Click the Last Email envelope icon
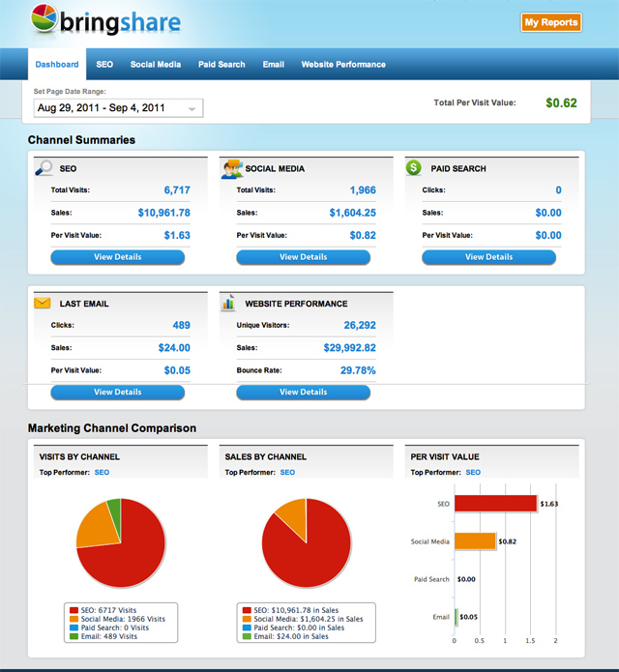The width and height of the screenshot is (619, 672). coord(42,303)
